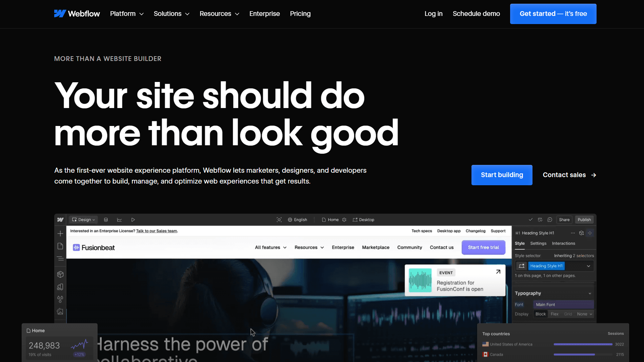Click the Main Font variable field
Screen dimensions: 644x362
pos(563,304)
